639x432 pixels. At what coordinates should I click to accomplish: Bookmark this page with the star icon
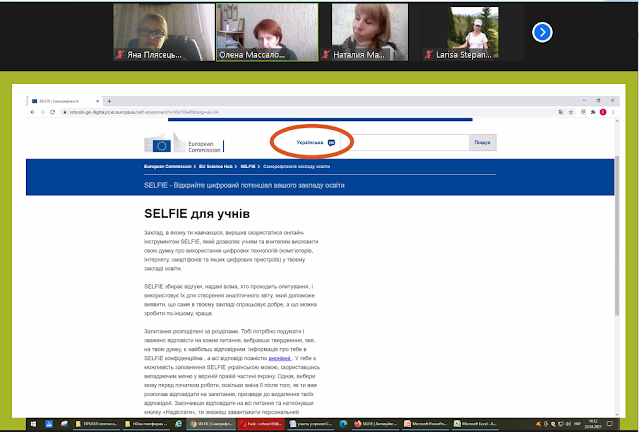coord(571,112)
